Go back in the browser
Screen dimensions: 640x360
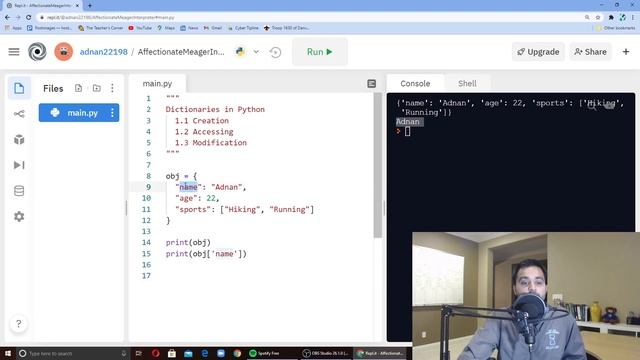(x=7, y=18)
